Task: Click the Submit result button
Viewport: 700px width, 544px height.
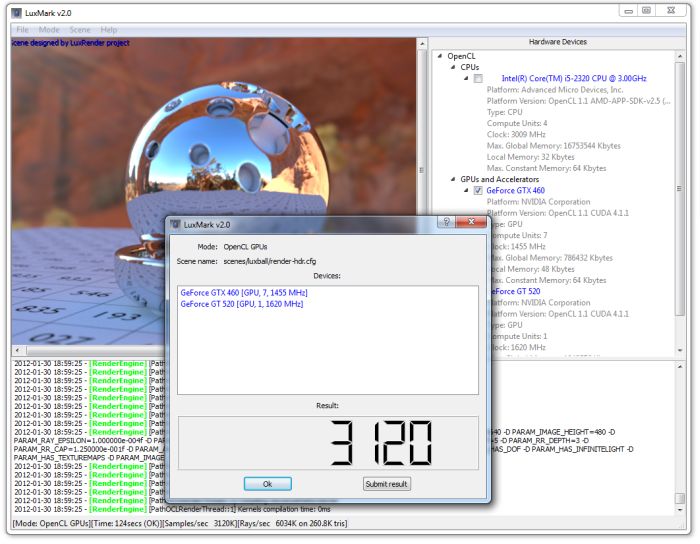Action: (387, 484)
